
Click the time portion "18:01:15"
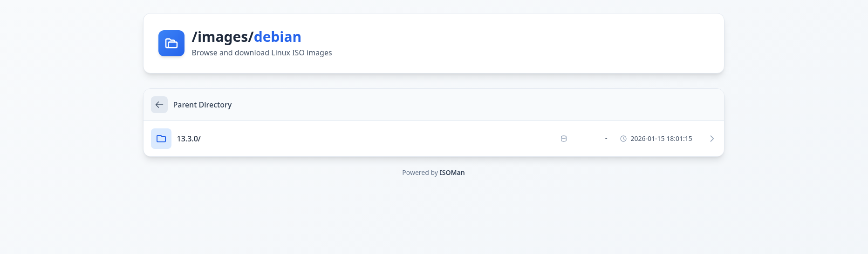tap(679, 139)
